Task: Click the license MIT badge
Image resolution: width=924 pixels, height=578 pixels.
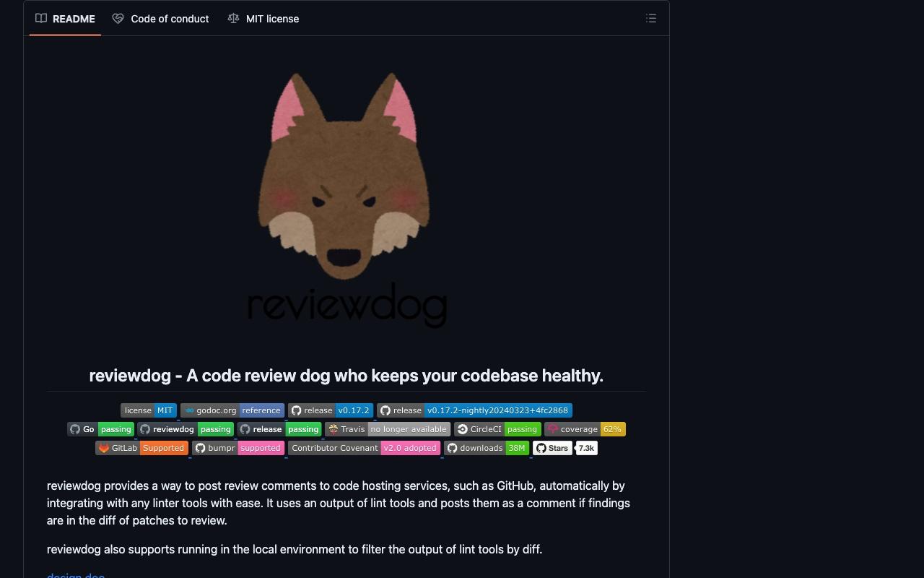Action: (149, 410)
